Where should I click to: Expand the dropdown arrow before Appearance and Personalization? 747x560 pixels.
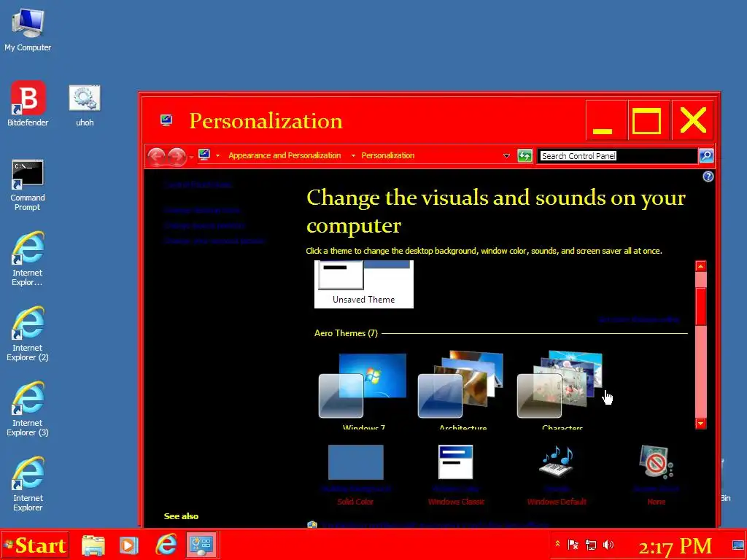click(x=217, y=156)
